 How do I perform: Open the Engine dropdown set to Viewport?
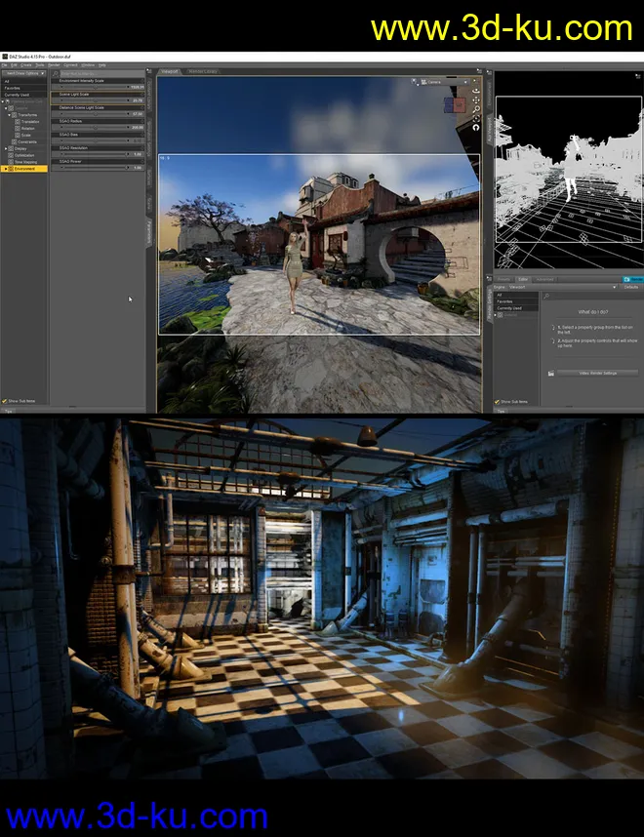click(563, 287)
